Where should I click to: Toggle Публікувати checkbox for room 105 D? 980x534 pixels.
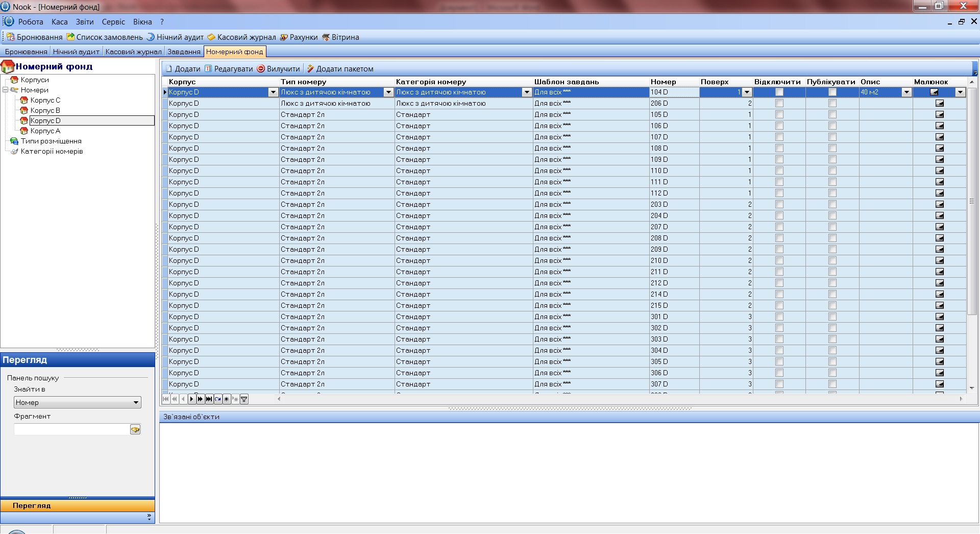pyautogui.click(x=832, y=115)
